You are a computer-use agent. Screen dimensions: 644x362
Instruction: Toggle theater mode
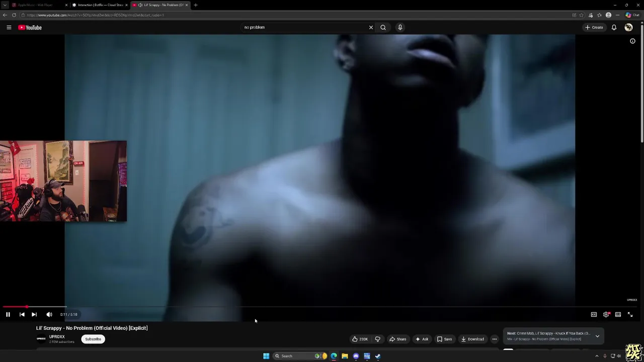click(618, 314)
